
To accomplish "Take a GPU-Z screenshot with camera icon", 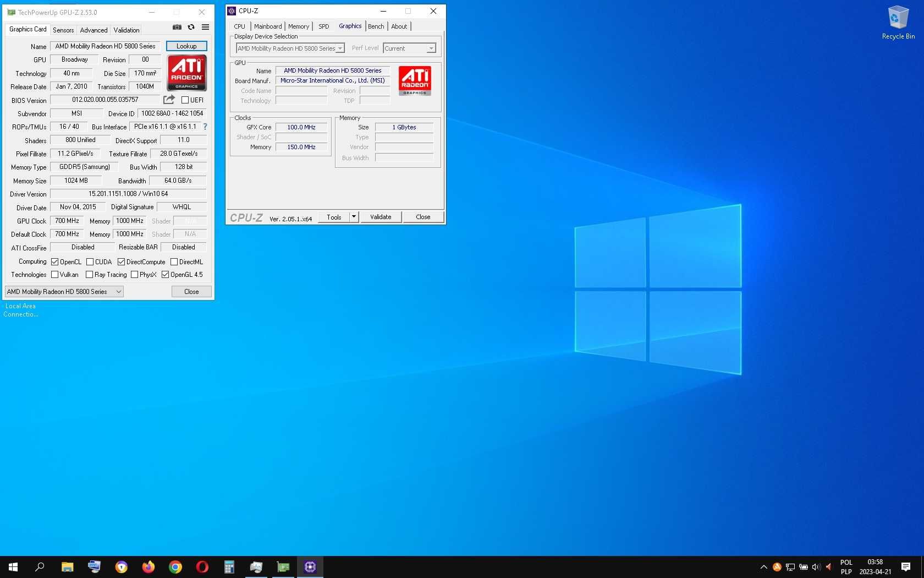I will pos(177,27).
